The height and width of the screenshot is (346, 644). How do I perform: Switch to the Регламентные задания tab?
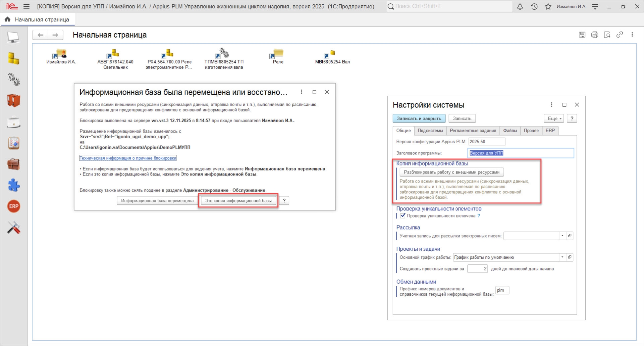point(473,131)
